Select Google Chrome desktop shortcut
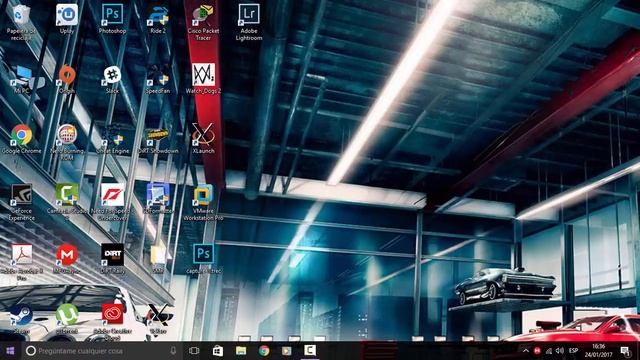The height and width of the screenshot is (360, 640). (x=21, y=139)
